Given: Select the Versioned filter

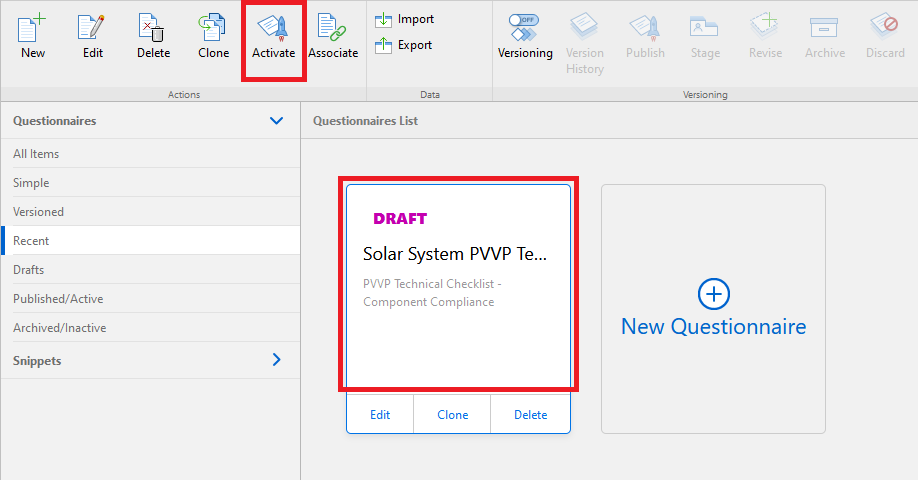Looking at the screenshot, I should [150, 211].
